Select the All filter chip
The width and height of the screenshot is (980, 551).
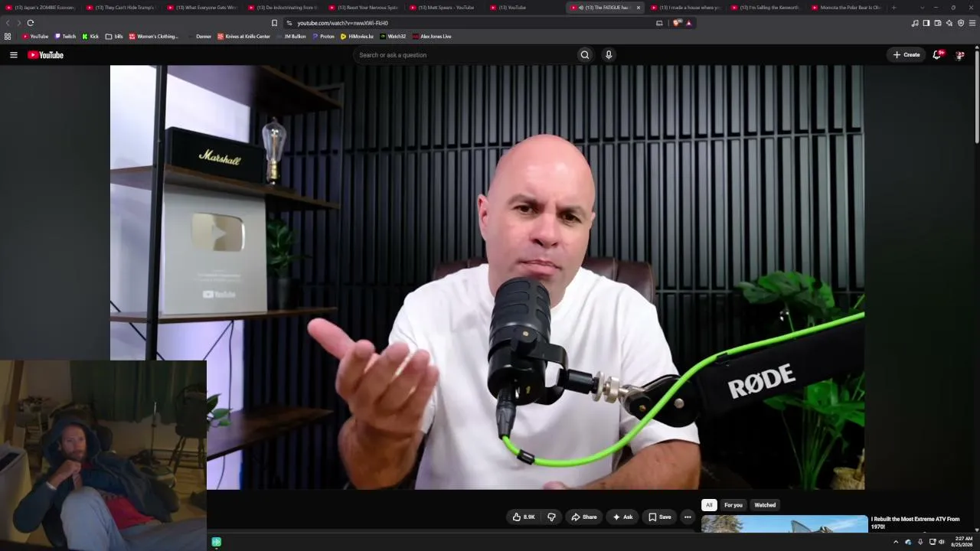[x=709, y=505]
